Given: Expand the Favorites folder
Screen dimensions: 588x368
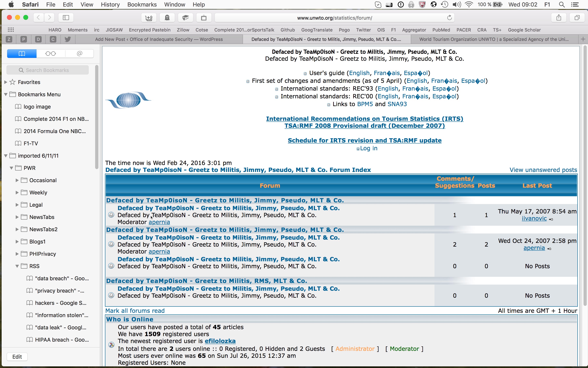Looking at the screenshot, I should [6, 82].
